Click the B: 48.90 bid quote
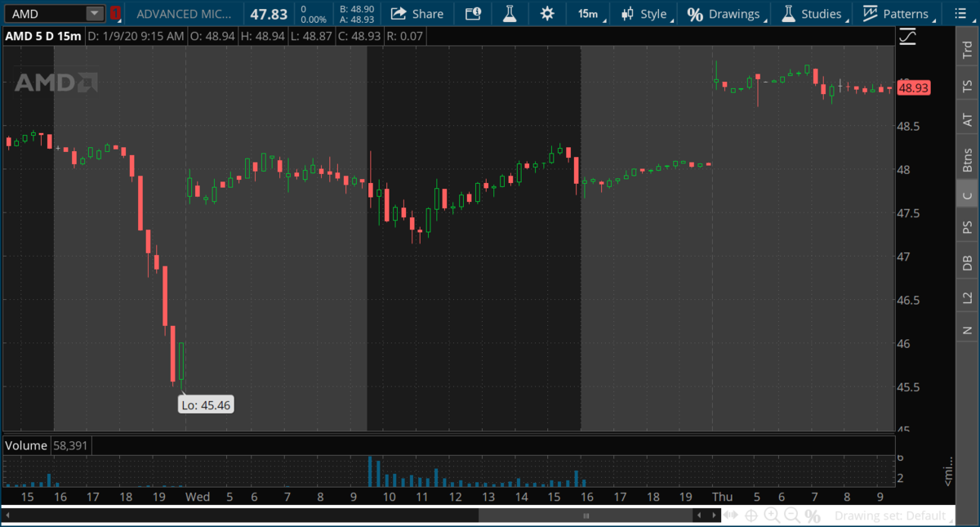This screenshot has width=980, height=527. pos(357,8)
